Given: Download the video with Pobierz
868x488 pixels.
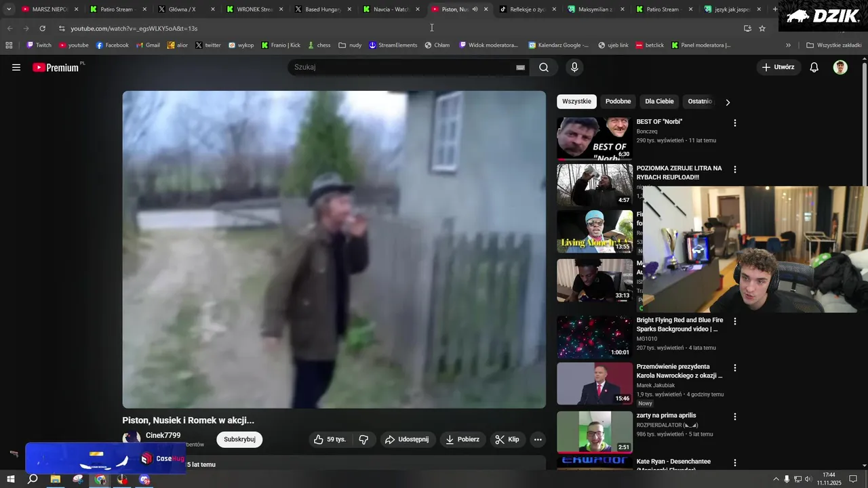Looking at the screenshot, I should pos(462,439).
